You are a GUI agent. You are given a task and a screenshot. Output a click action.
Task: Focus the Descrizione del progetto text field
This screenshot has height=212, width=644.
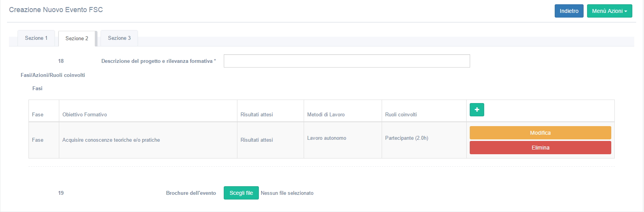(347, 61)
